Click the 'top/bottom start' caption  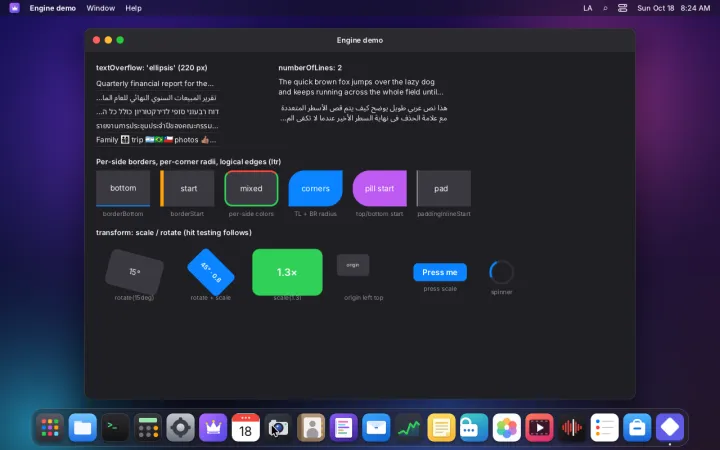pos(379,214)
